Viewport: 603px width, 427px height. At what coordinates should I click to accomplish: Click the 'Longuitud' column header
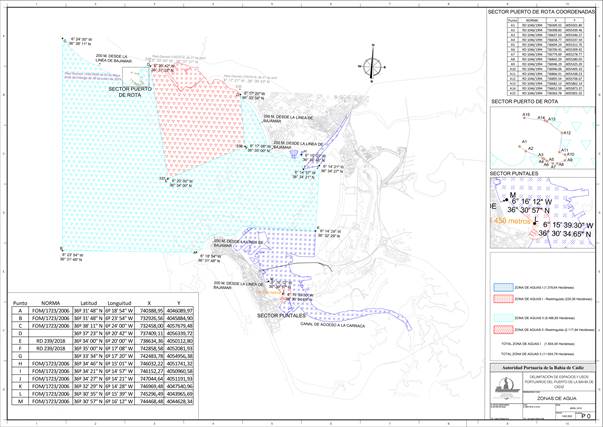coord(120,303)
